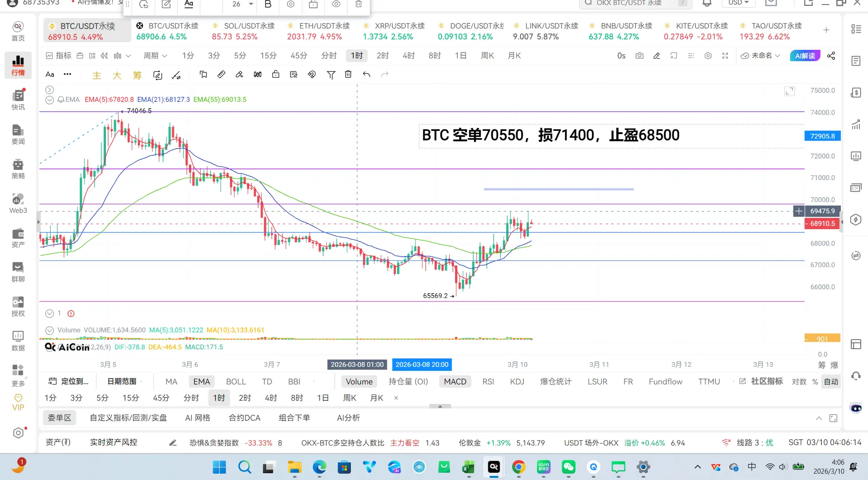
Task: Open the 首页 home sidebar icon
Action: point(18,31)
